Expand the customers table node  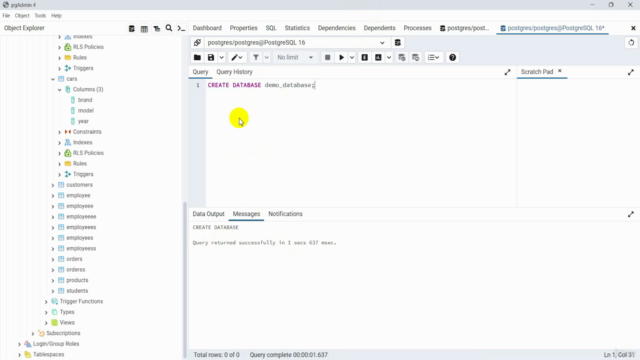click(53, 185)
